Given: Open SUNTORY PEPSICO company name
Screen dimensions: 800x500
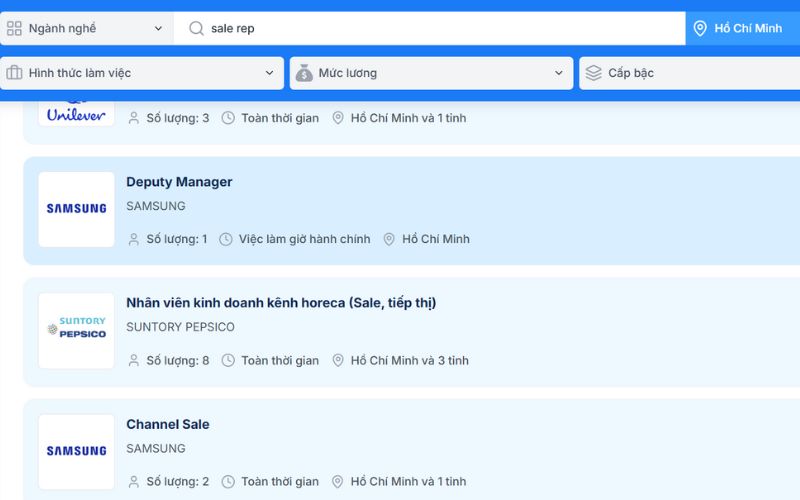Looking at the screenshot, I should tap(180, 327).
